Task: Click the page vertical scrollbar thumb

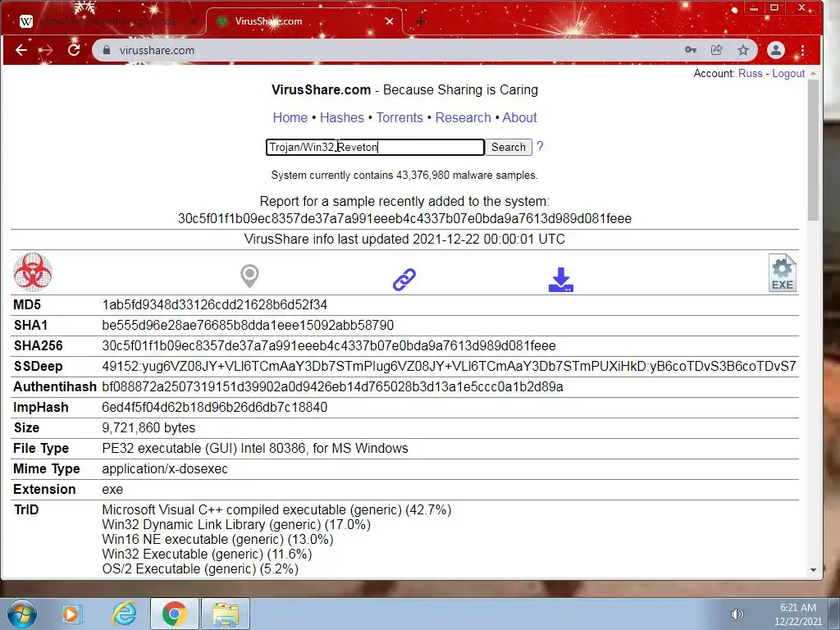Action: click(x=813, y=149)
